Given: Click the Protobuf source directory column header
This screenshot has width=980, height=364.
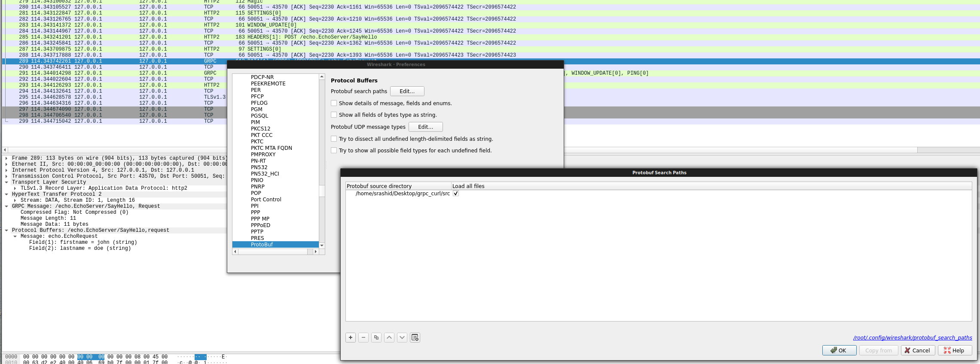Looking at the screenshot, I should point(398,186).
